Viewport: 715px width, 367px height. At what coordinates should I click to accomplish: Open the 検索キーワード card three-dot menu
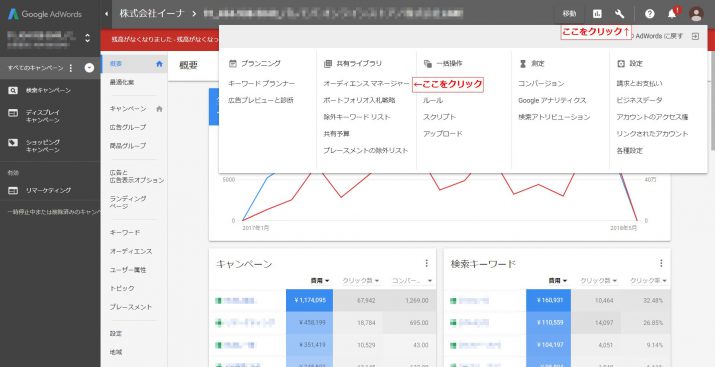[x=661, y=263]
